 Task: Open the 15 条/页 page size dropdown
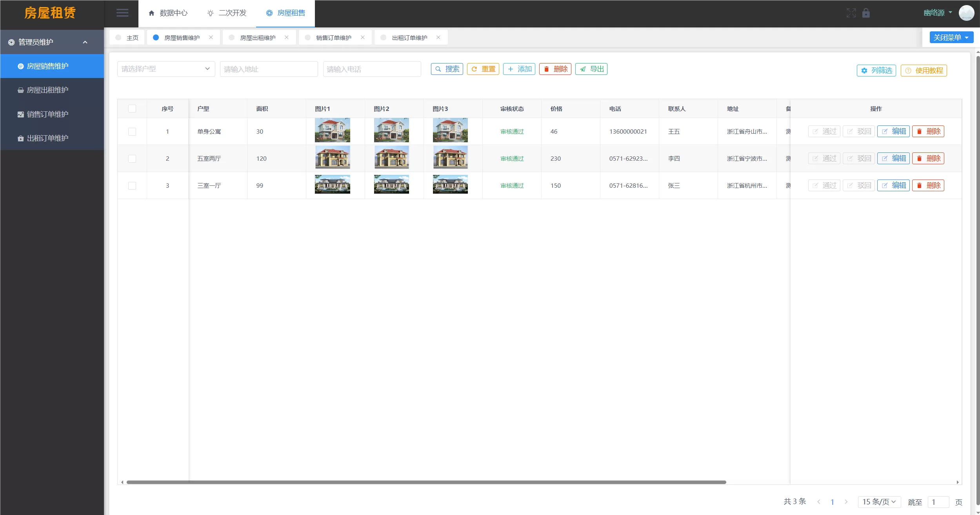click(x=878, y=501)
